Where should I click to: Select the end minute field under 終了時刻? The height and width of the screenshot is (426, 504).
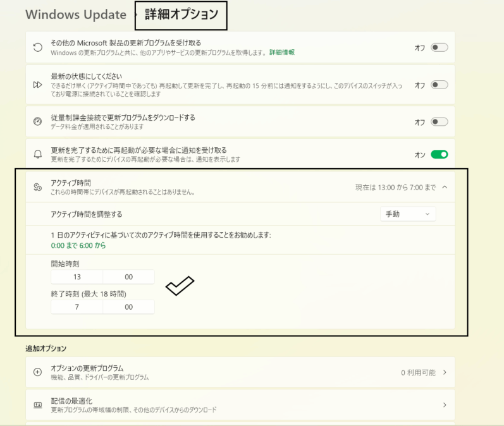128,307
